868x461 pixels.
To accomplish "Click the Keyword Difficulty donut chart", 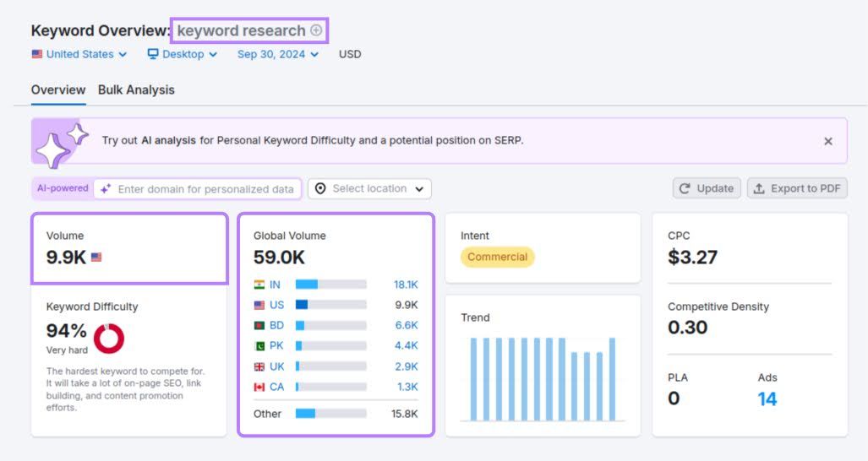I will [x=109, y=339].
